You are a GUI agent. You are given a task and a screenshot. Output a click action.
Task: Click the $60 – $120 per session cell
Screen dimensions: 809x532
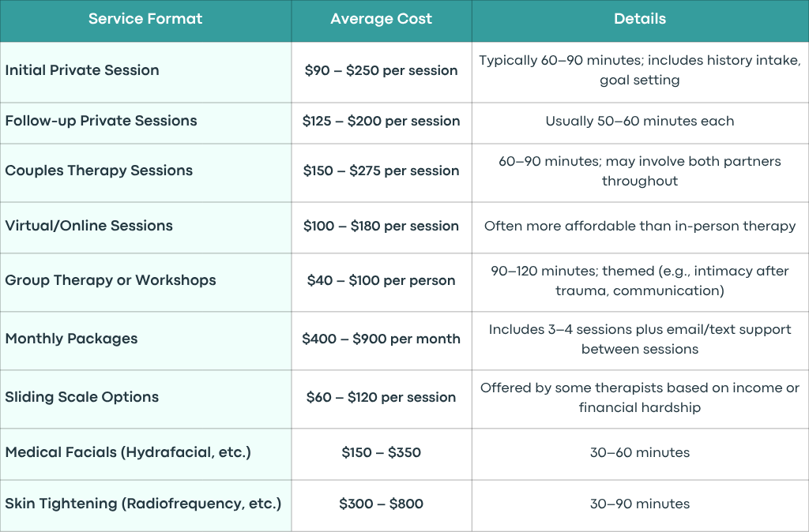(382, 398)
